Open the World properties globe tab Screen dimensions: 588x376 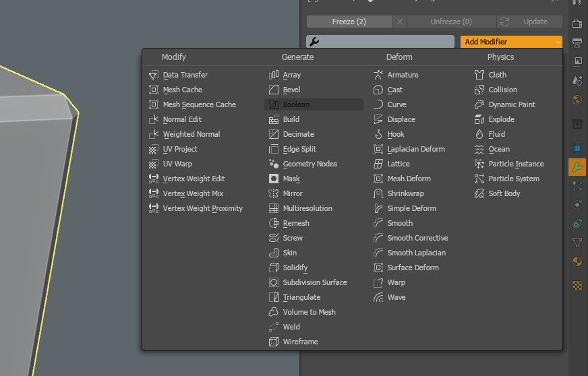[x=577, y=100]
